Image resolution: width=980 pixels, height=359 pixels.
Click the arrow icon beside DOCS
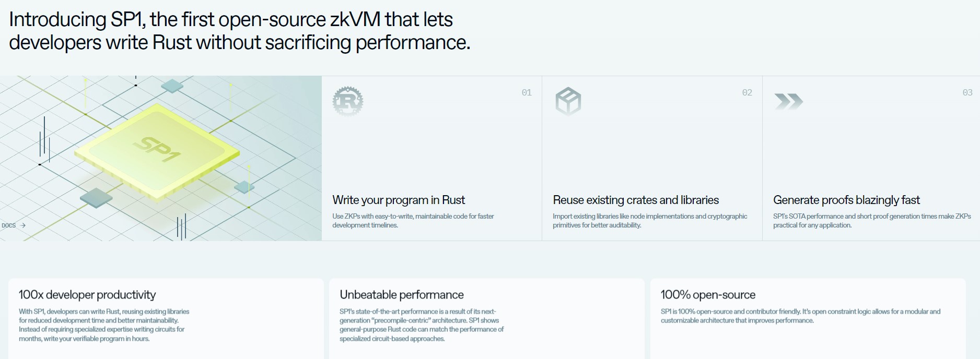point(23,225)
